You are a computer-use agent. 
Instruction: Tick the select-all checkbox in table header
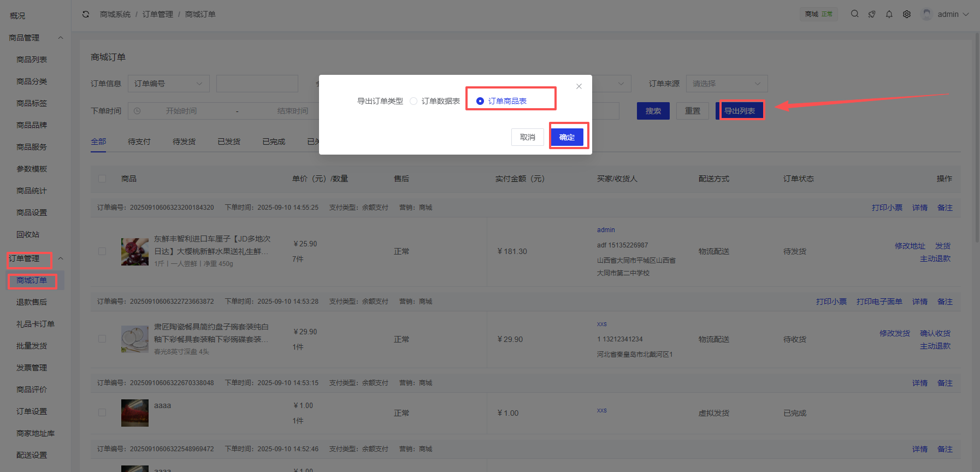[102, 179]
